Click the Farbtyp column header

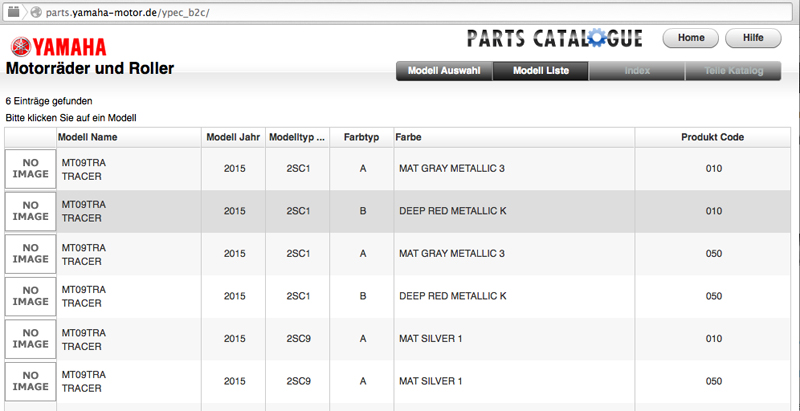point(361,137)
